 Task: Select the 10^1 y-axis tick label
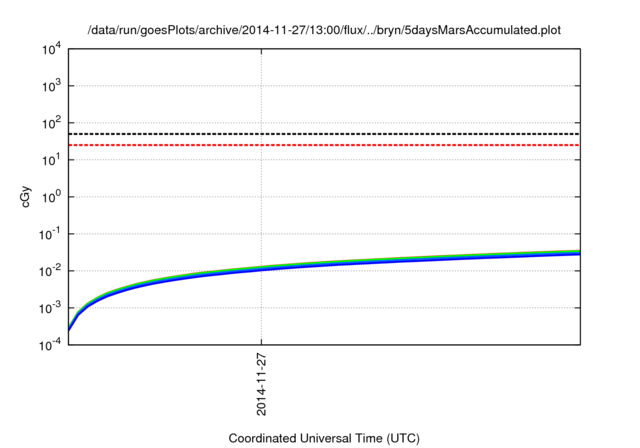pyautogui.click(x=51, y=160)
